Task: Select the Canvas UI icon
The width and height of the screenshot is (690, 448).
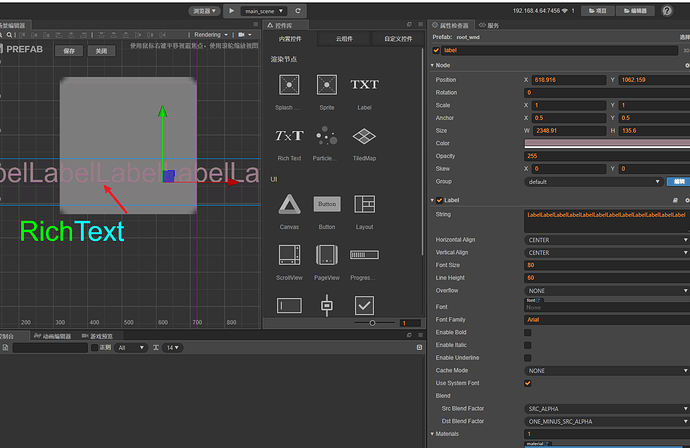Action: (288, 204)
